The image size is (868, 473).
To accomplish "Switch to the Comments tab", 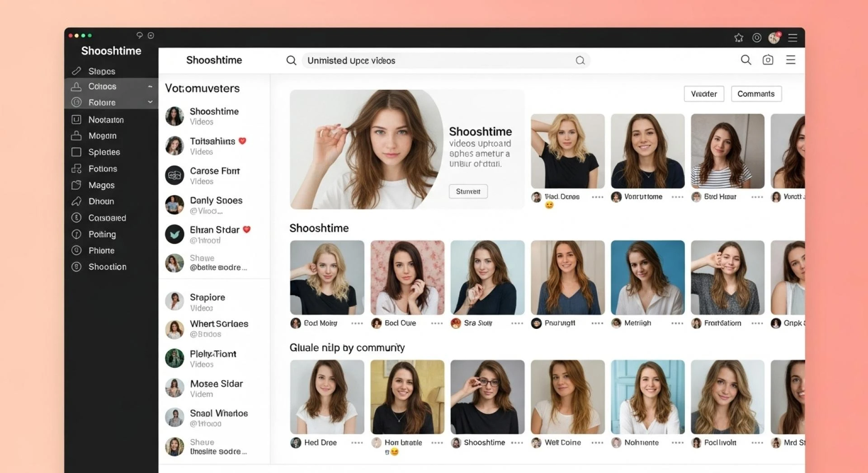I will (x=756, y=94).
